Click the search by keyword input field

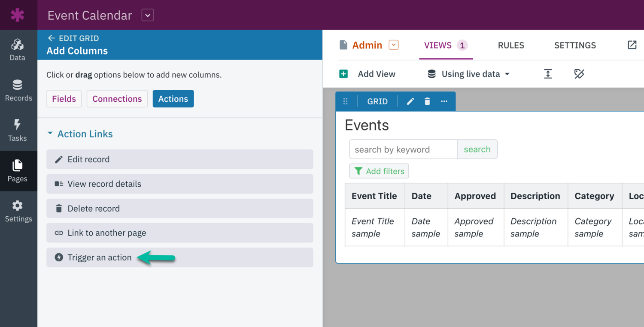[403, 149]
